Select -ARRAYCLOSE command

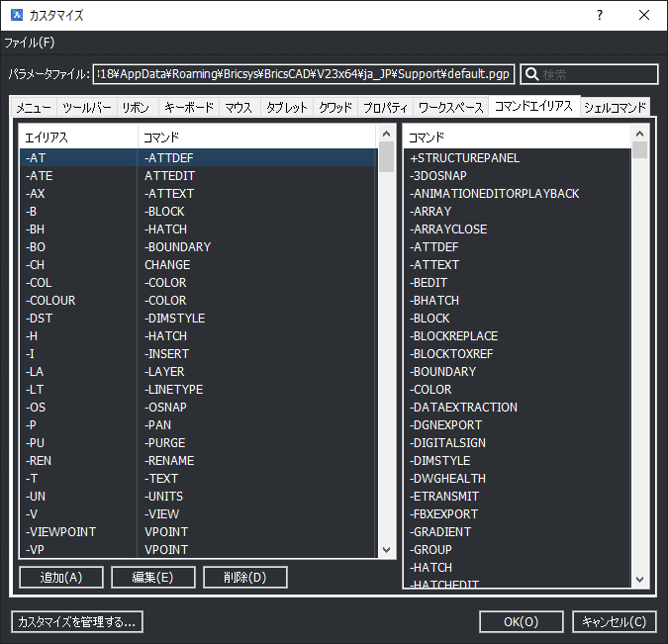[518, 230]
